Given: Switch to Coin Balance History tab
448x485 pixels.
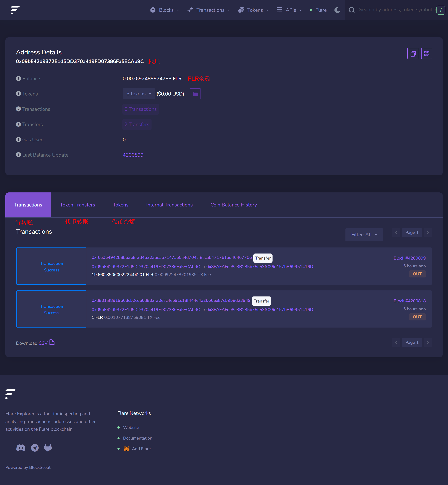Looking at the screenshot, I should click(x=234, y=205).
